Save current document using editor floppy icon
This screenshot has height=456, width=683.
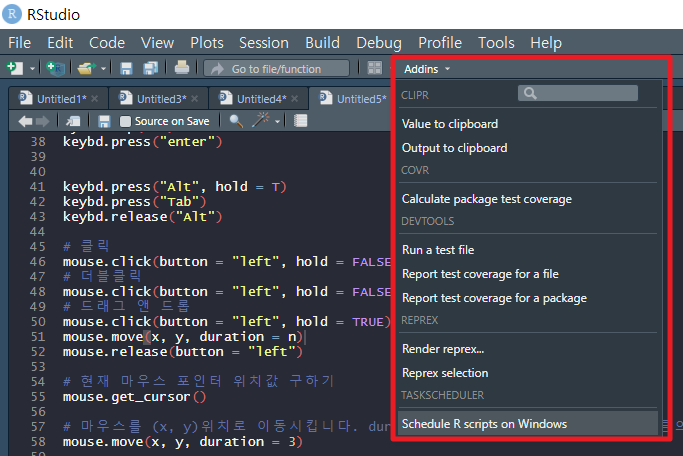pyautogui.click(x=104, y=121)
